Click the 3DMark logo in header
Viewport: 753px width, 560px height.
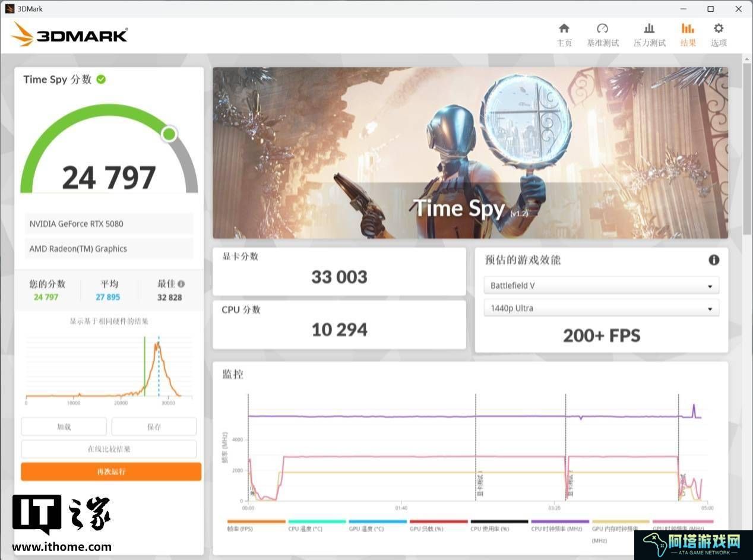[x=69, y=34]
